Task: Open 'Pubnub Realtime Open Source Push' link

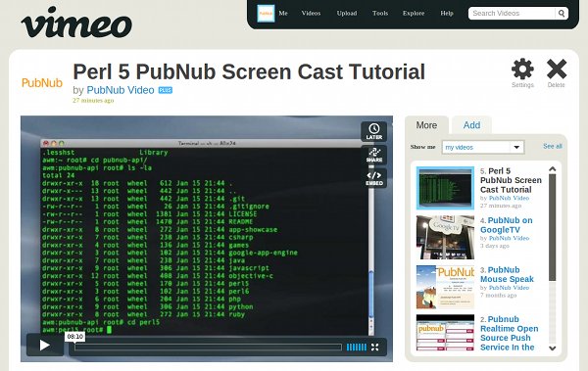Action: 510,333
